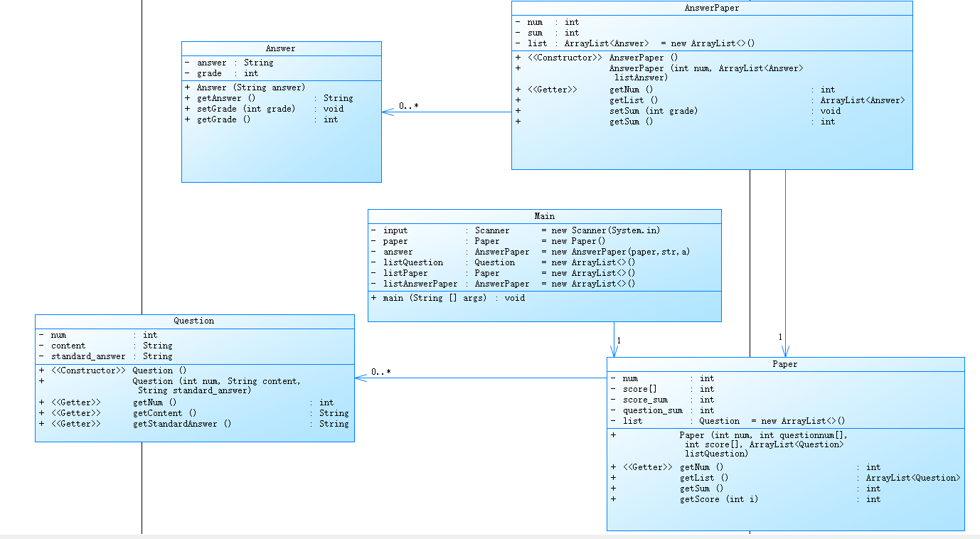Click attribute 'grade : int' in Answer
The height and width of the screenshot is (539, 980).
222,73
